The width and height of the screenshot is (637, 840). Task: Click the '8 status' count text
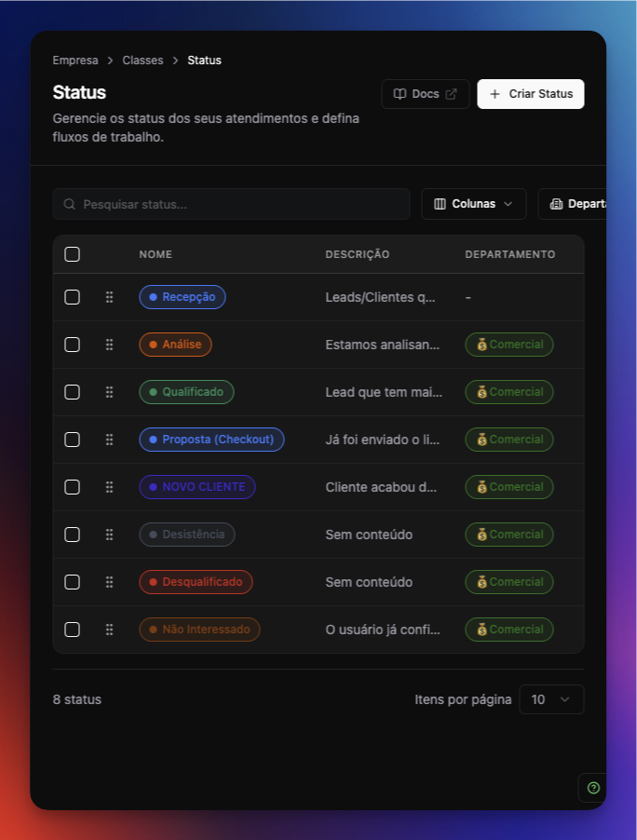click(x=77, y=699)
